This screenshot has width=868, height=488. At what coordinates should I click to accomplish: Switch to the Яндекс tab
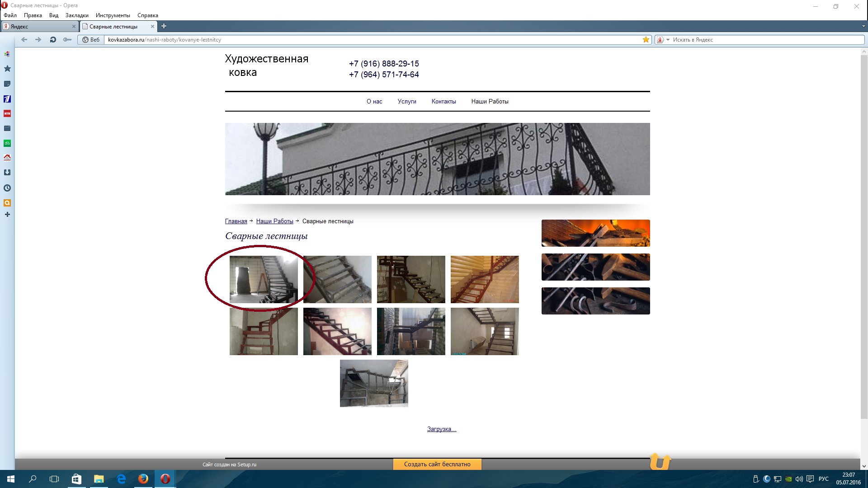[x=39, y=27]
